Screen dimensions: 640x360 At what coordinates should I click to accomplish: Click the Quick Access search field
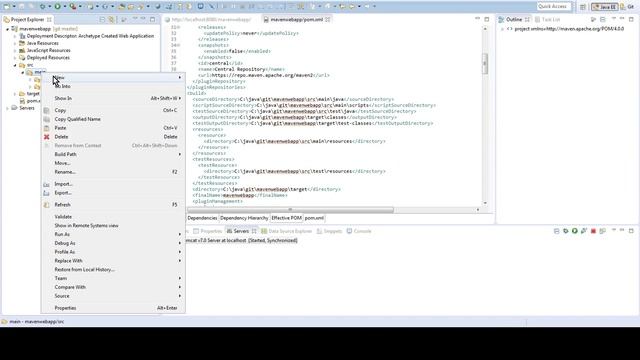click(x=553, y=7)
